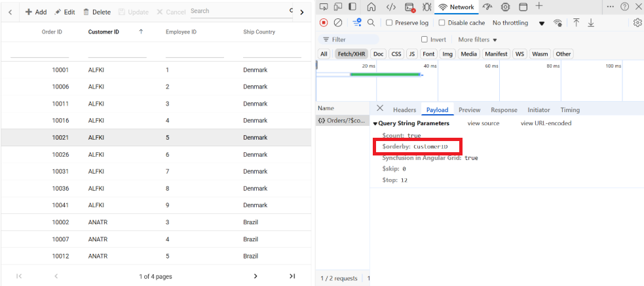Enable the Disable cache checkbox
The image size is (644, 286).
[442, 23]
